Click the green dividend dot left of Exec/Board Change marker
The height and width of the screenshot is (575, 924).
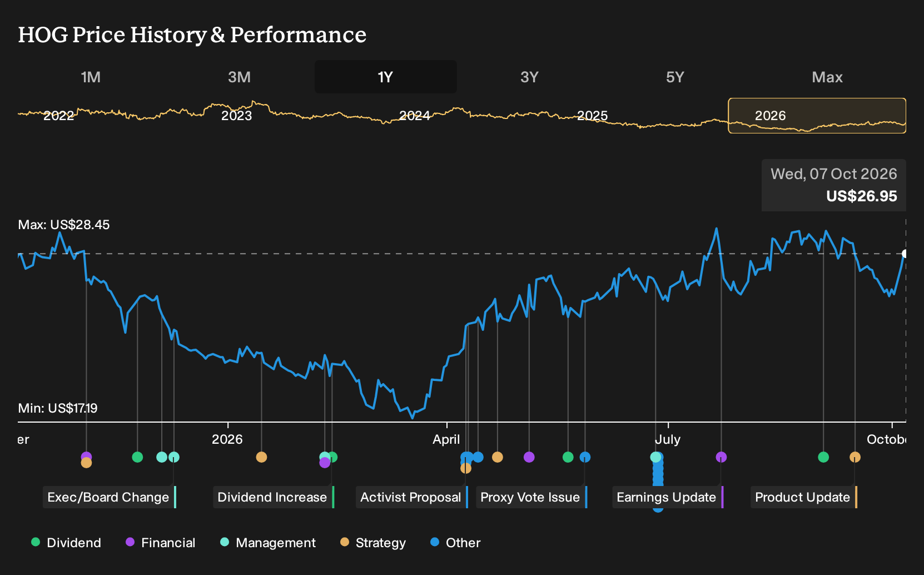tap(137, 457)
